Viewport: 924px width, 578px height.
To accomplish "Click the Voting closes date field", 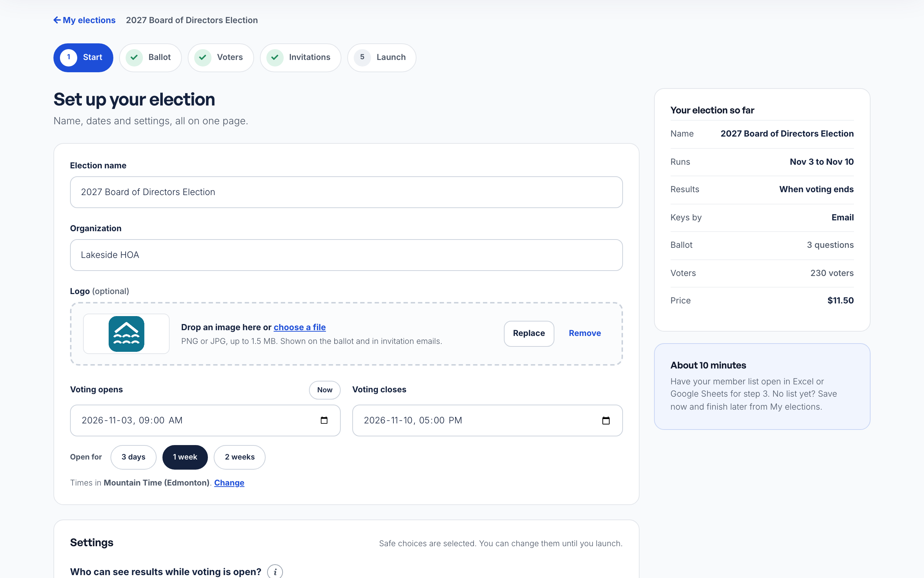I will [487, 420].
